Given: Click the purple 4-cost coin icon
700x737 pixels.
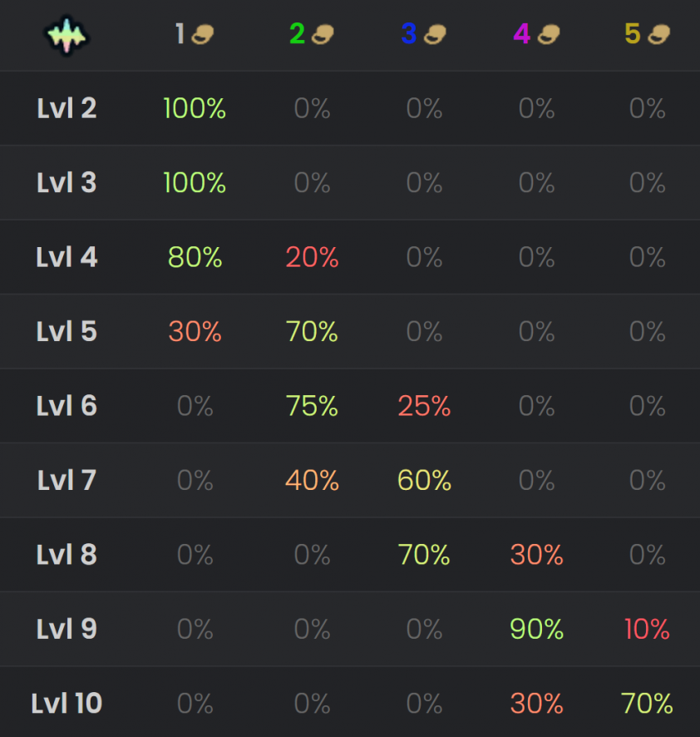Looking at the screenshot, I should point(548,34).
